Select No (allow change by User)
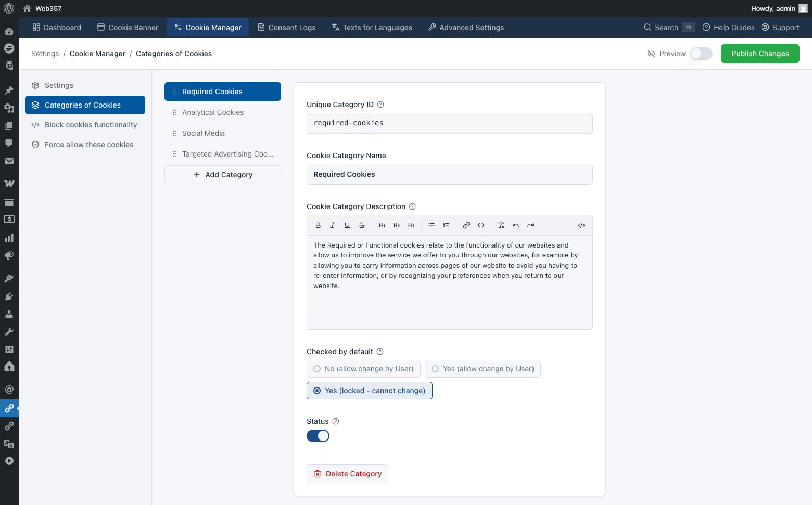This screenshot has width=812, height=505. tap(363, 369)
